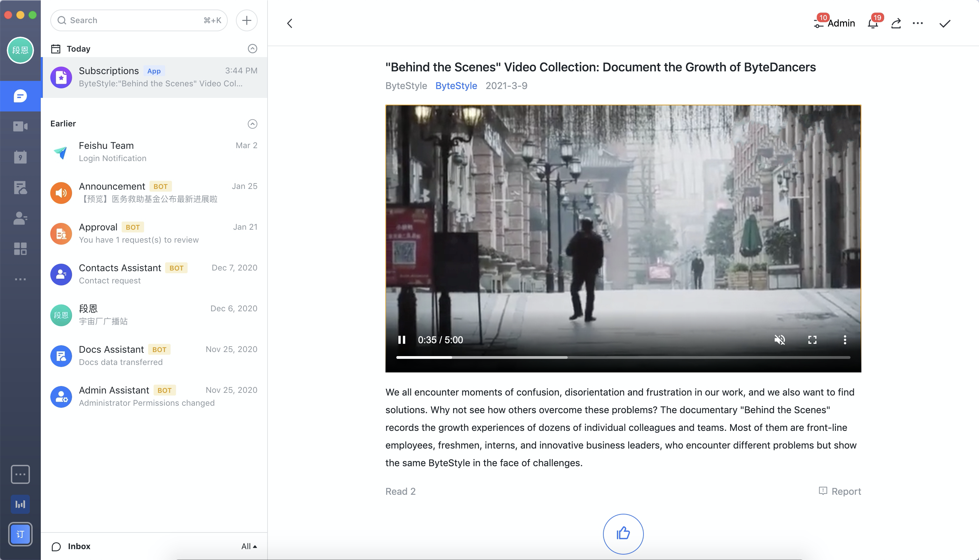The height and width of the screenshot is (560, 979).
Task: Open the Calendar sidebar icon
Action: (20, 157)
